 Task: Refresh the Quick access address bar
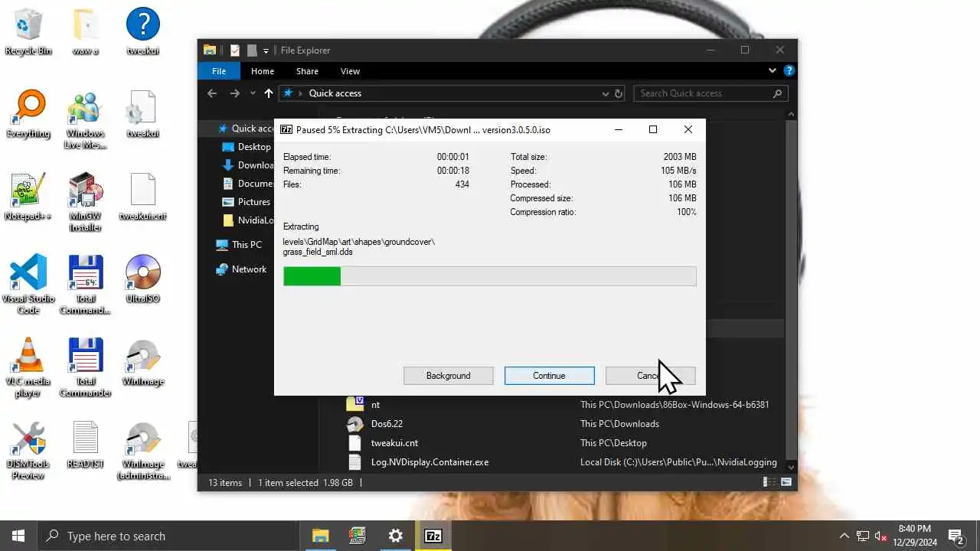point(619,93)
